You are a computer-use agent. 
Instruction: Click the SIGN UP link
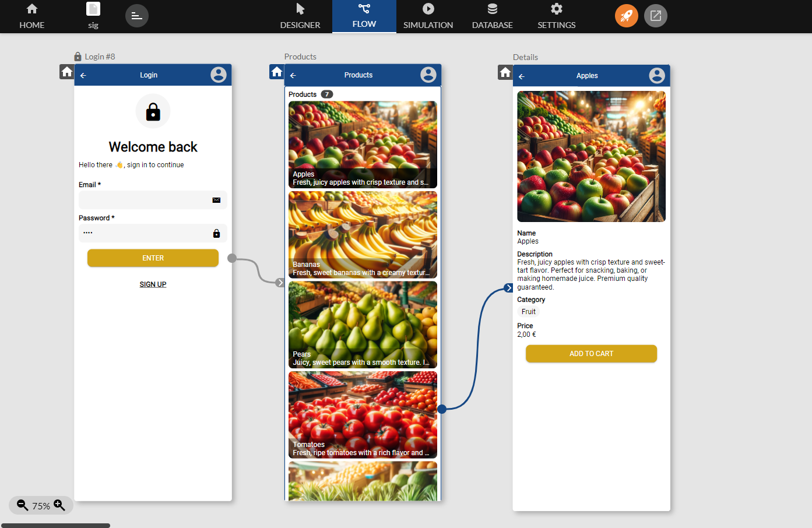pyautogui.click(x=153, y=284)
